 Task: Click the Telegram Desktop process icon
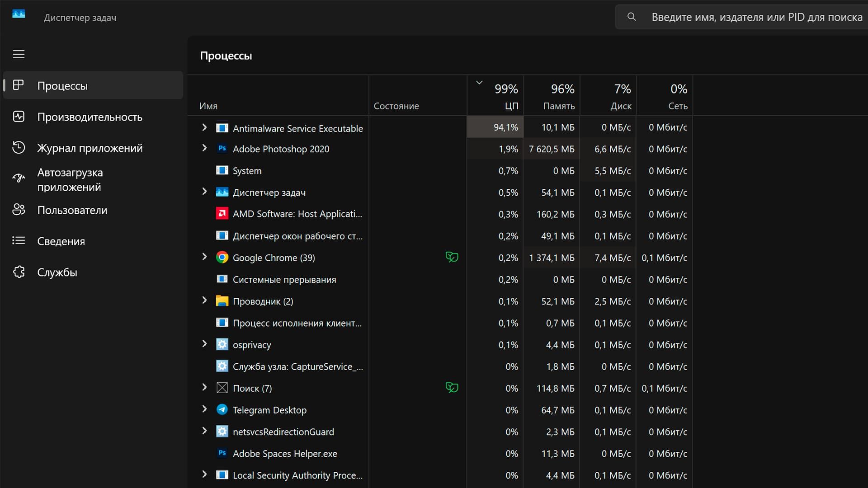point(222,410)
